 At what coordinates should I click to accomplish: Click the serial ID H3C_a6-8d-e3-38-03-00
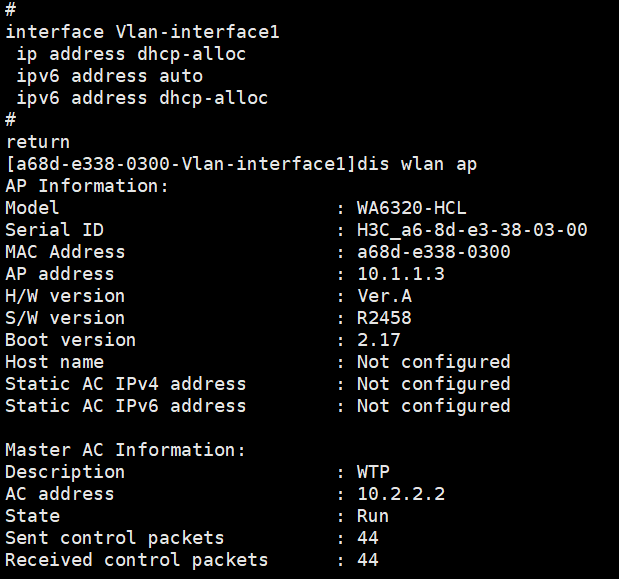[x=472, y=230]
